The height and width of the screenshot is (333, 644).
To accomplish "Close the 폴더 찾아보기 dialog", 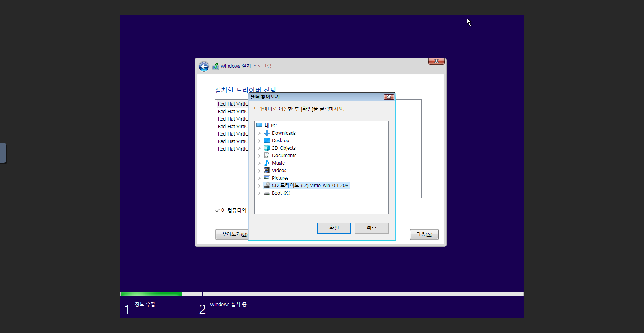I will click(x=389, y=97).
